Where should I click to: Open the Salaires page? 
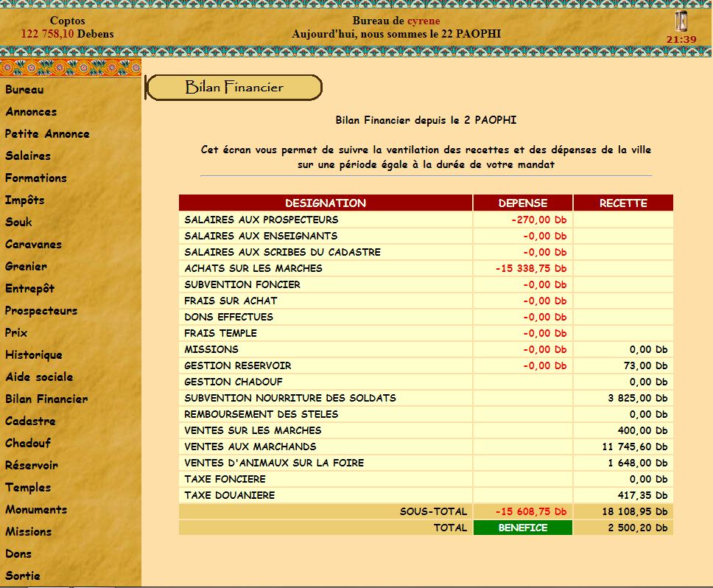pos(28,156)
